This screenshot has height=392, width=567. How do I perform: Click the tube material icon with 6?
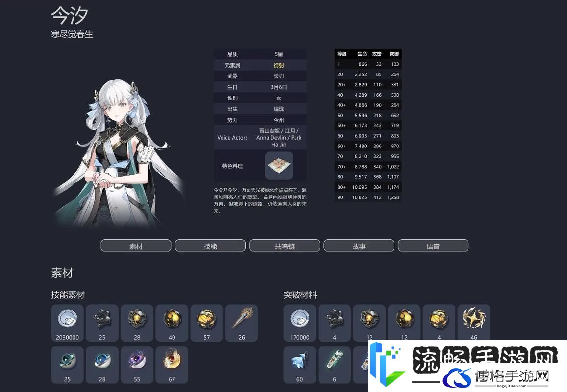click(x=335, y=365)
